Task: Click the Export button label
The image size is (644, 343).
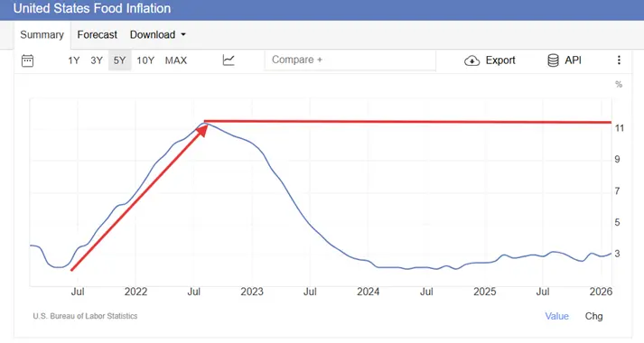Action: 499,60
